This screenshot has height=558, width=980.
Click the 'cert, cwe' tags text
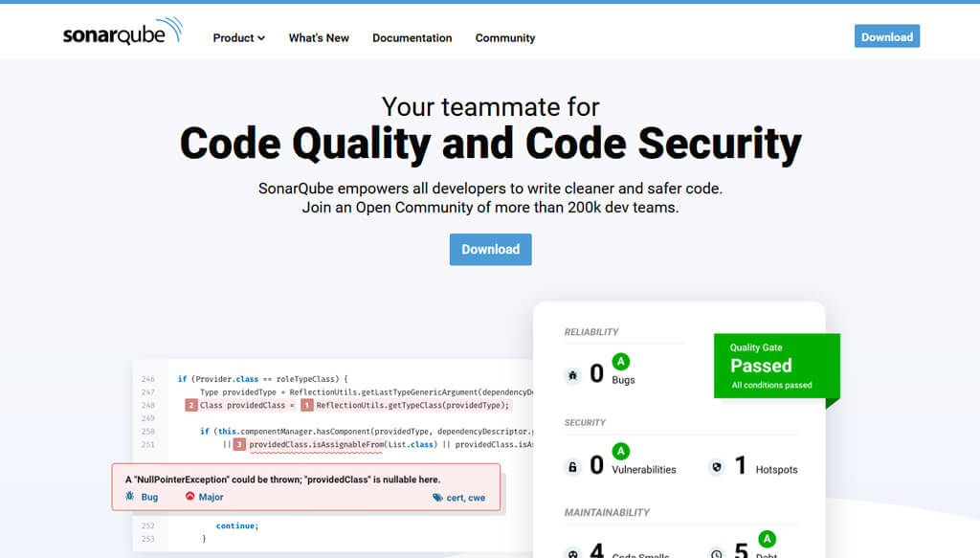tap(466, 498)
